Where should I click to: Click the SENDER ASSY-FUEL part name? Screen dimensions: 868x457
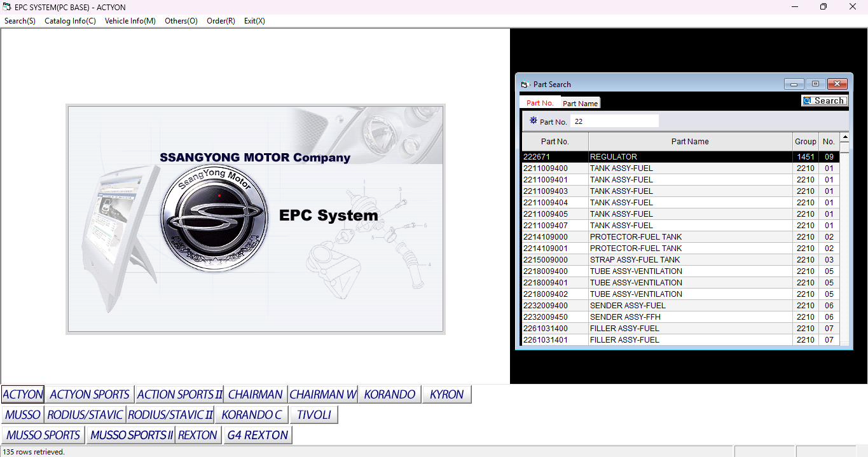coord(628,306)
